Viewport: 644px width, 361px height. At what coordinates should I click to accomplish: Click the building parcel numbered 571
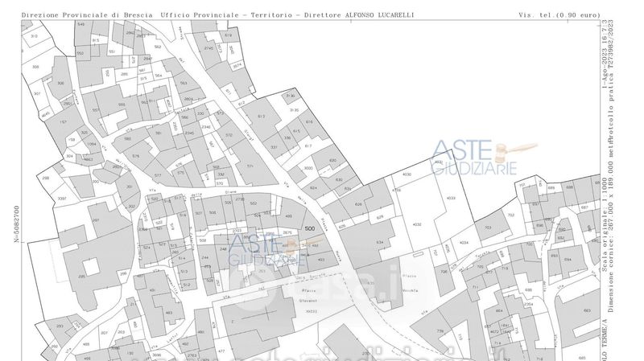250,166
